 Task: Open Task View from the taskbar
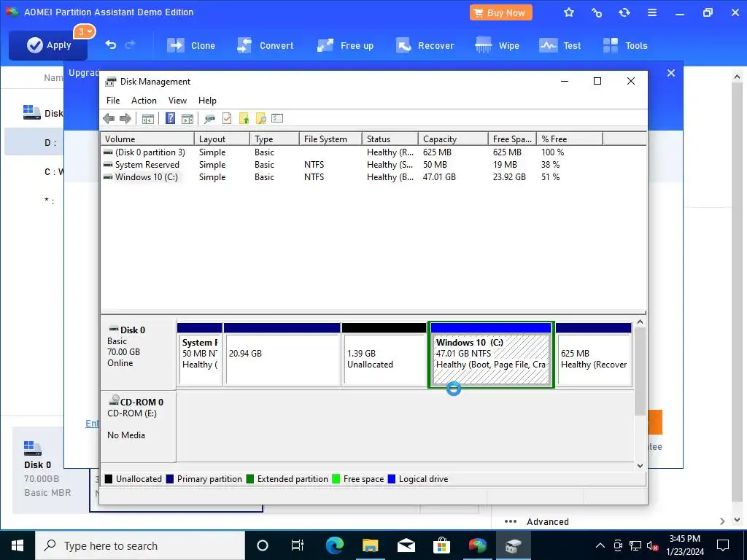click(x=298, y=545)
